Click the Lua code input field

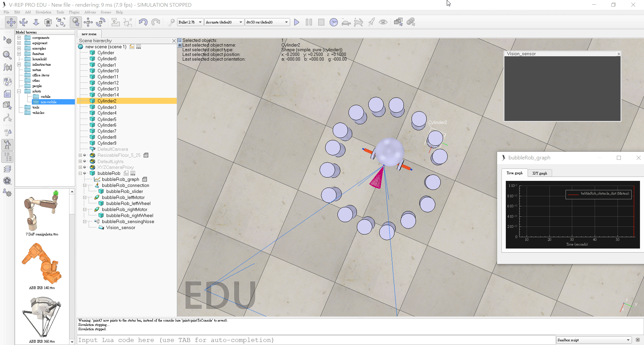(x=315, y=340)
